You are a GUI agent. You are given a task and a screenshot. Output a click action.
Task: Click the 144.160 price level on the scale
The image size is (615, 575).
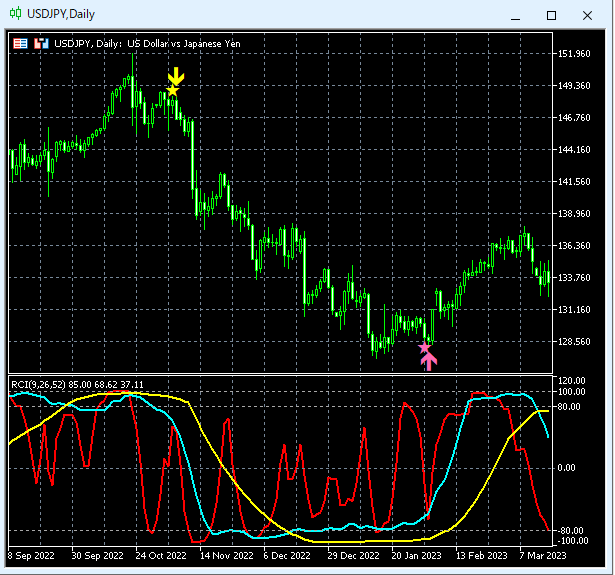(x=574, y=149)
